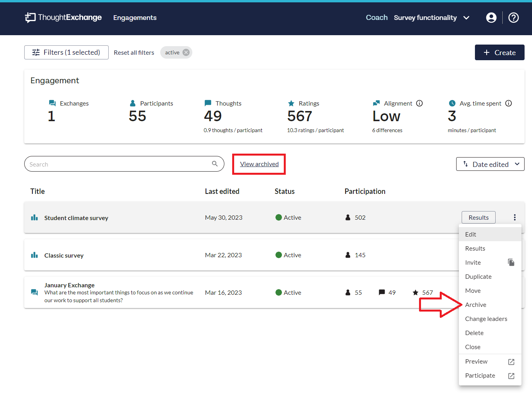Click the Ratings star icon

click(291, 103)
